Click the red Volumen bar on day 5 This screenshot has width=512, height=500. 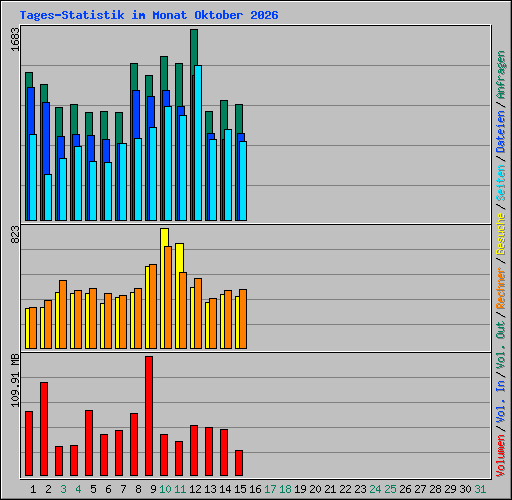pyautogui.click(x=89, y=443)
